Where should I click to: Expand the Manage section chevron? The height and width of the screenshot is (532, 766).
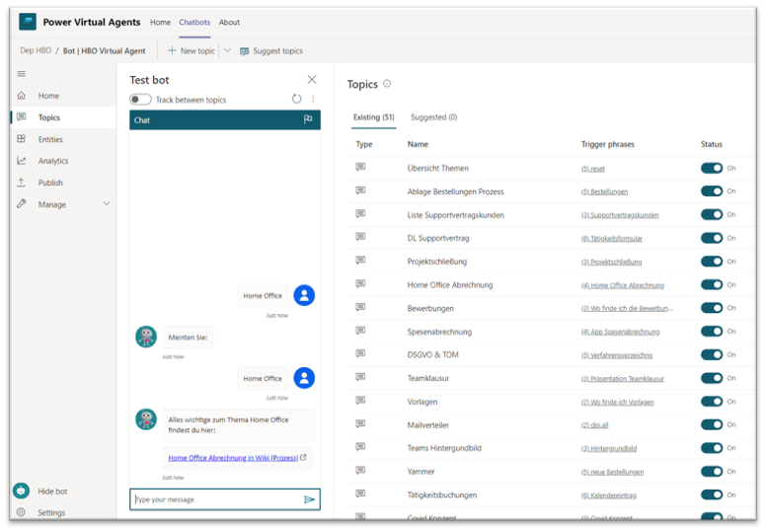click(107, 203)
